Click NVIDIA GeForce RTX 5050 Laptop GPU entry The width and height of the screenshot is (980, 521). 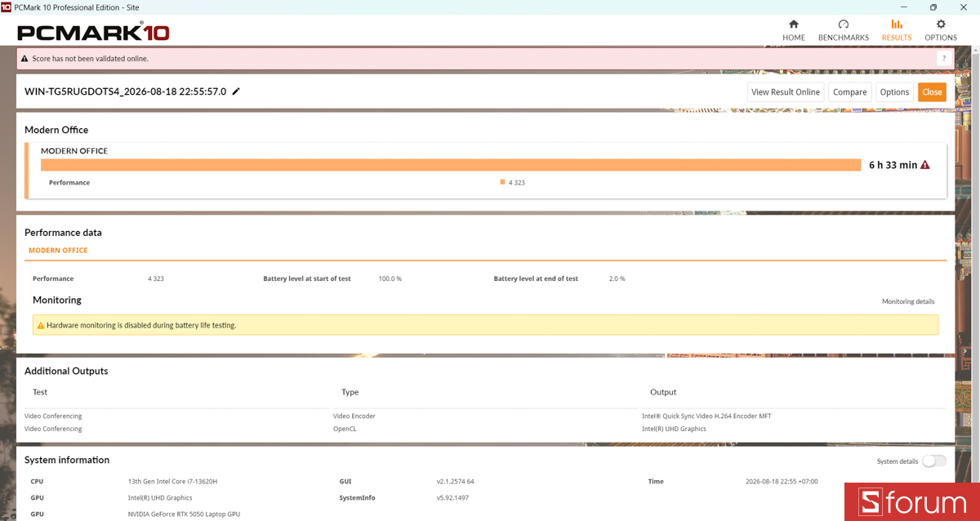tap(184, 514)
